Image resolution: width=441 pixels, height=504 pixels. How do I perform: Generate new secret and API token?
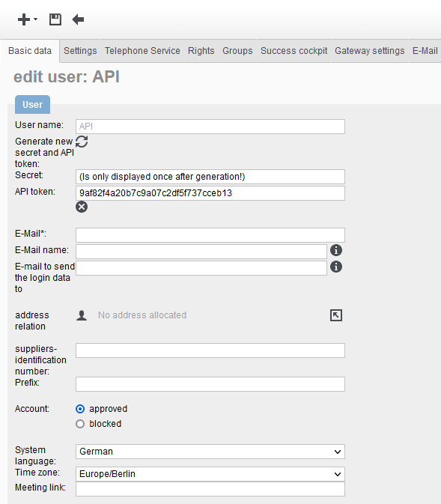(82, 142)
